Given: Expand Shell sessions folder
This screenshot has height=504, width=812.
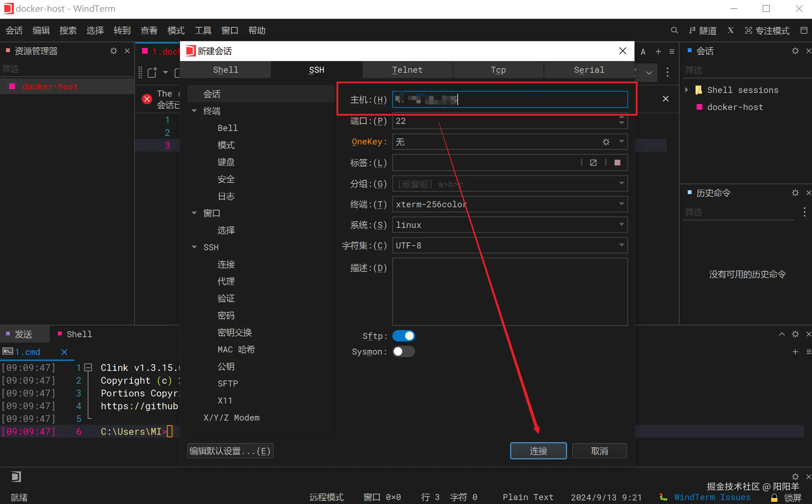Looking at the screenshot, I should pos(687,90).
